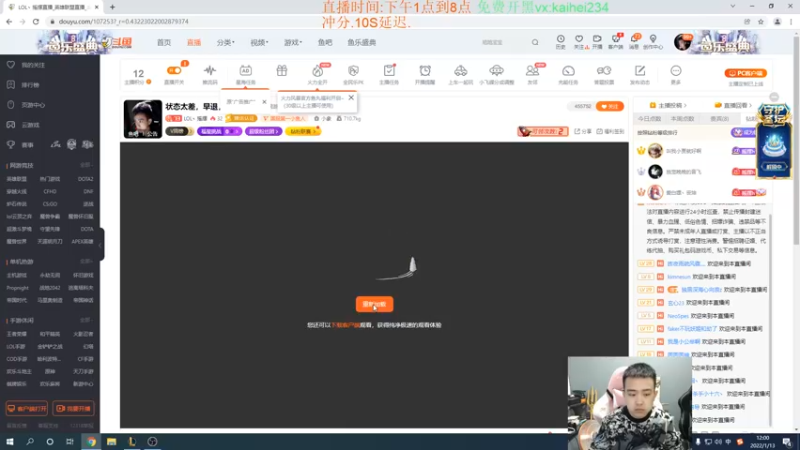Screen dimensions: 800x450
Task: Open the 创作中心 creator center icon
Action: [653, 39]
